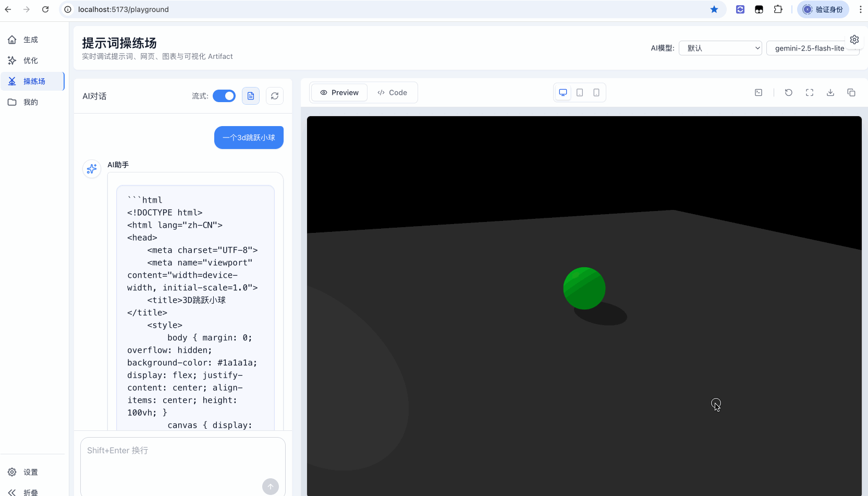Click the blue Chrome extension icon
The image size is (868, 496).
[x=740, y=9]
